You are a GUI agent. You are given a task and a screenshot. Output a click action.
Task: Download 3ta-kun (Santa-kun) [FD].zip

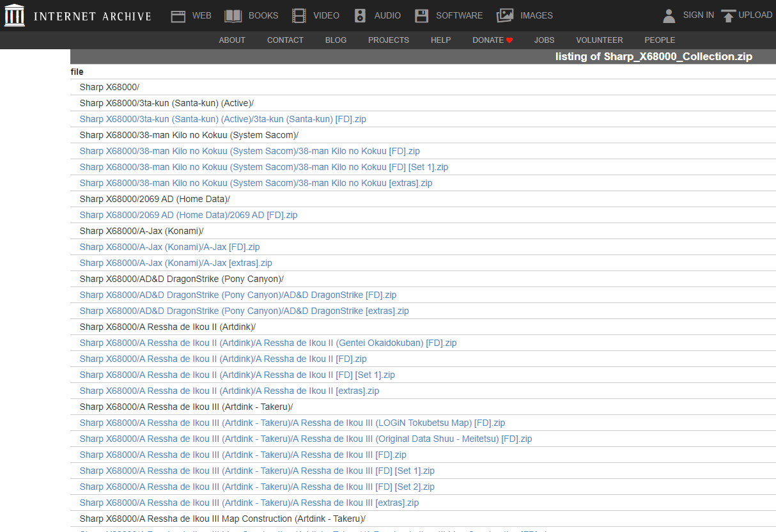click(223, 119)
